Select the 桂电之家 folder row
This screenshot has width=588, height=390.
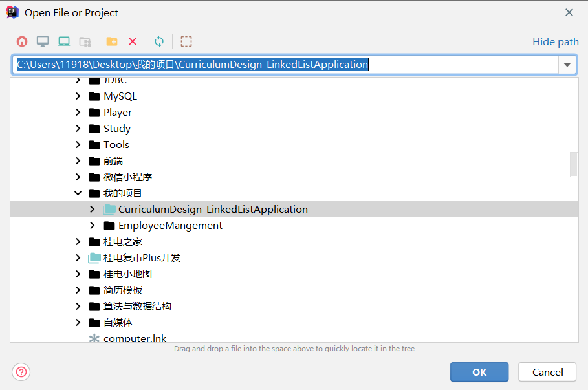click(x=294, y=241)
